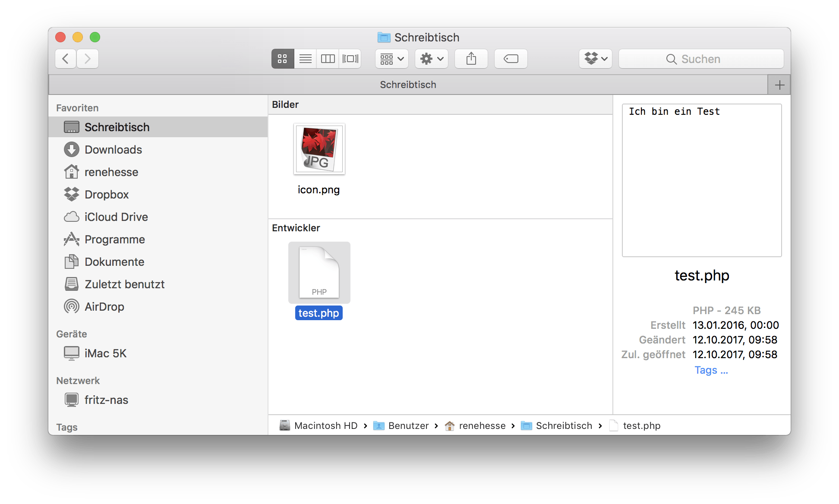The image size is (839, 504).
Task: Click Schreibtisch in the path bar
Action: click(x=557, y=425)
